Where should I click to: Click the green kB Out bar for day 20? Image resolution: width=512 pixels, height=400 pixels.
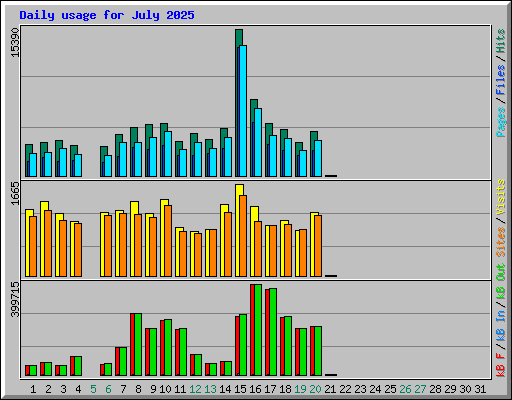(x=318, y=351)
